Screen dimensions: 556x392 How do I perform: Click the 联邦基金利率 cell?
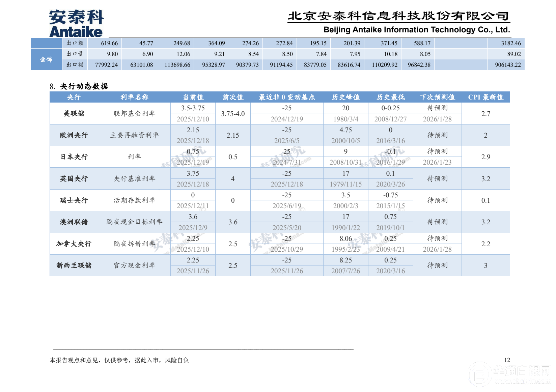point(134,114)
